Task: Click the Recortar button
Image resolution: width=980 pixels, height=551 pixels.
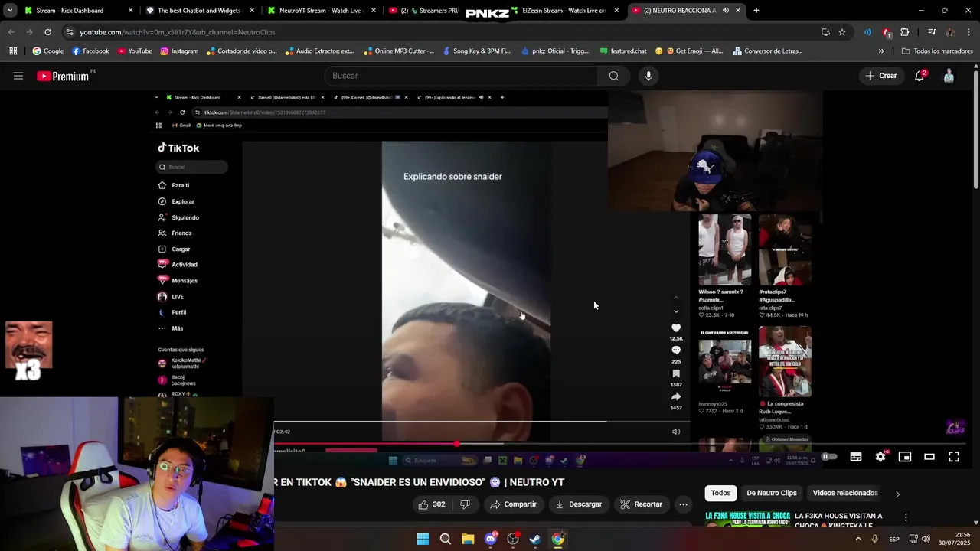Action: click(641, 504)
